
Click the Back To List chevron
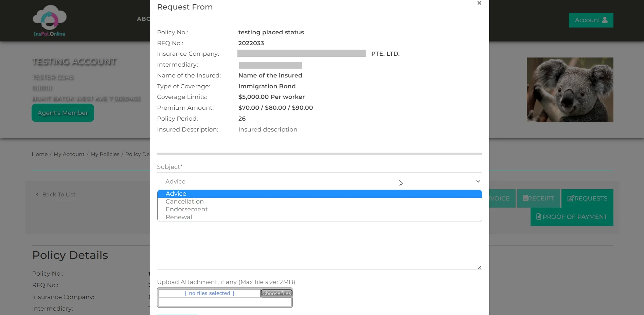coord(37,195)
